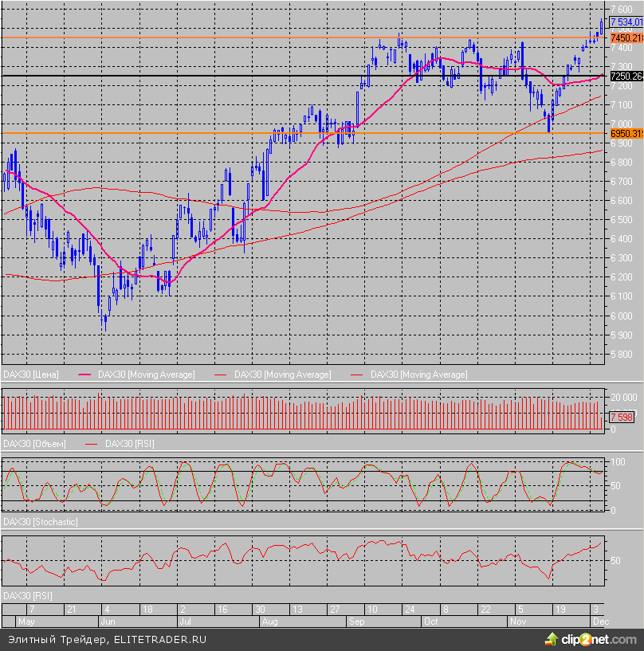Click the Nov month marker
Image resolution: width=644 pixels, height=651 pixels.
518,620
